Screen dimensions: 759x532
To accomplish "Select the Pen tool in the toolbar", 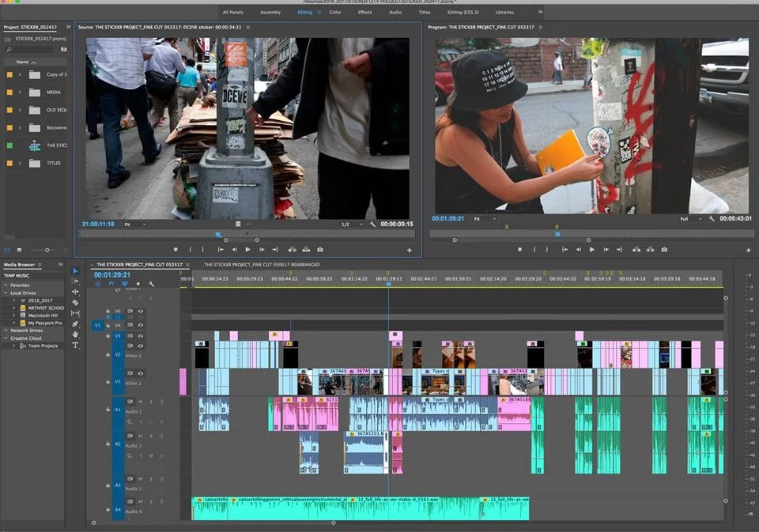I will (x=76, y=322).
